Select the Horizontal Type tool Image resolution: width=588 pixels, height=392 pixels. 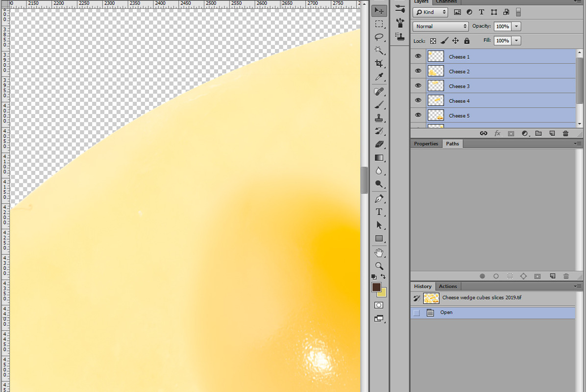click(379, 212)
